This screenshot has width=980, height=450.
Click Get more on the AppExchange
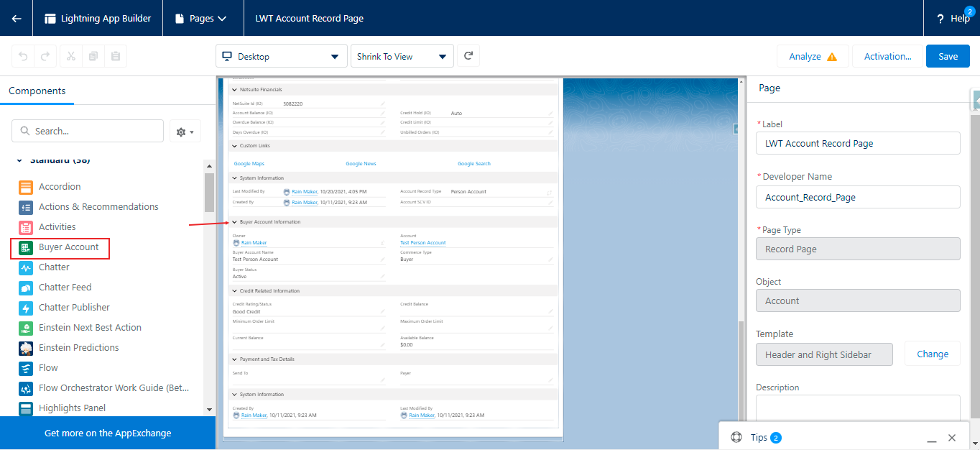pos(108,433)
